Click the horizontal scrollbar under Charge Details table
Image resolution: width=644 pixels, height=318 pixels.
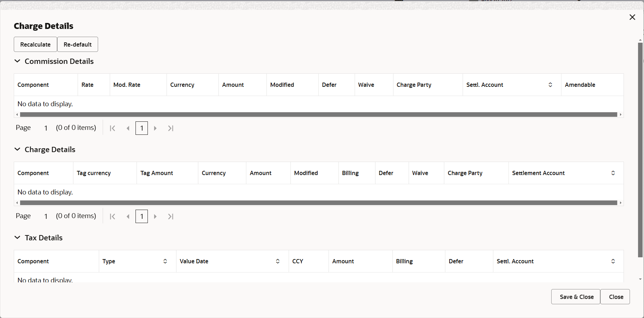318,202
